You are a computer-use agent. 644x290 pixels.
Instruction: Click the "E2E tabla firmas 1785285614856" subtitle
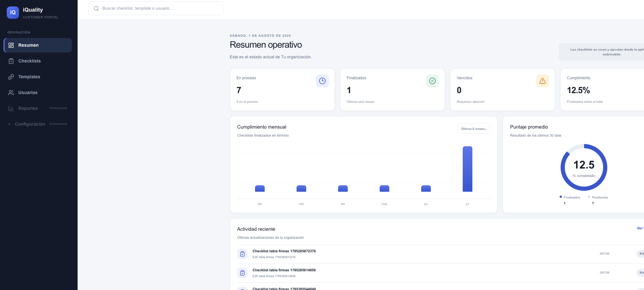[x=274, y=276]
